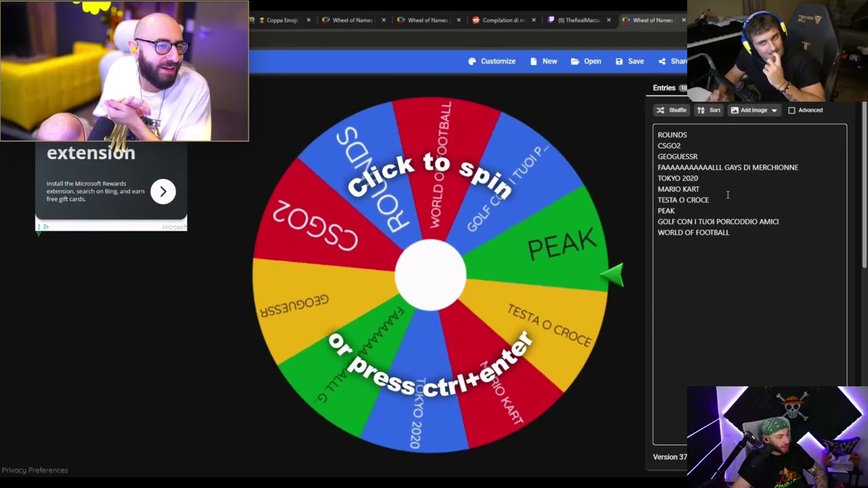Sort the entries alphabetically
868x488 pixels.
pos(709,110)
